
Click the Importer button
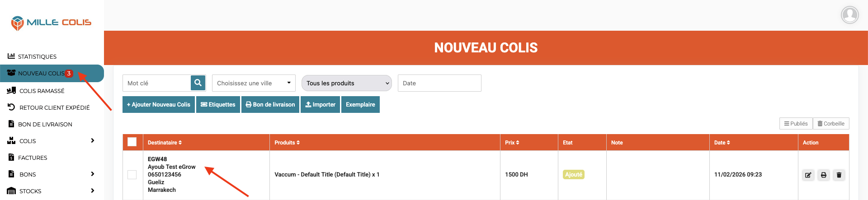[320, 105]
